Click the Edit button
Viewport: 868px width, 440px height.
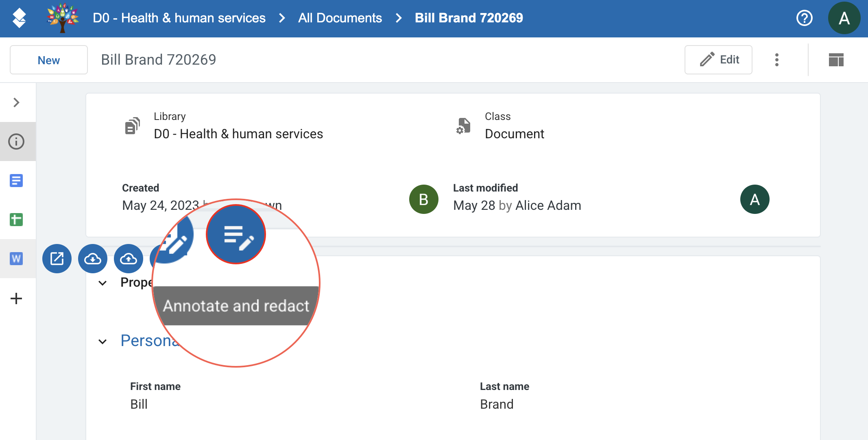click(718, 60)
